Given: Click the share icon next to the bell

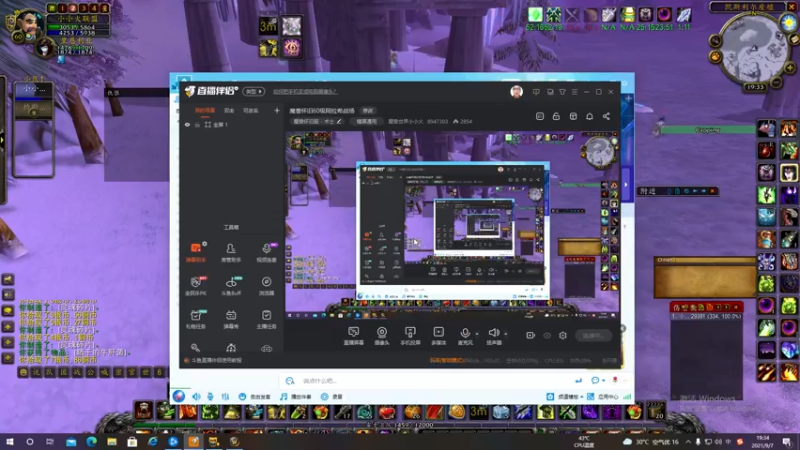Looking at the screenshot, I should (x=606, y=116).
